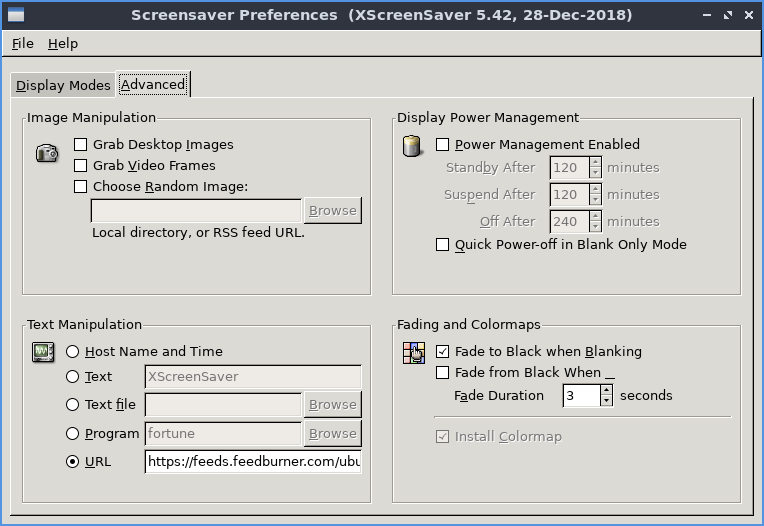Select the Host Name and Time radio button

pos(73,352)
